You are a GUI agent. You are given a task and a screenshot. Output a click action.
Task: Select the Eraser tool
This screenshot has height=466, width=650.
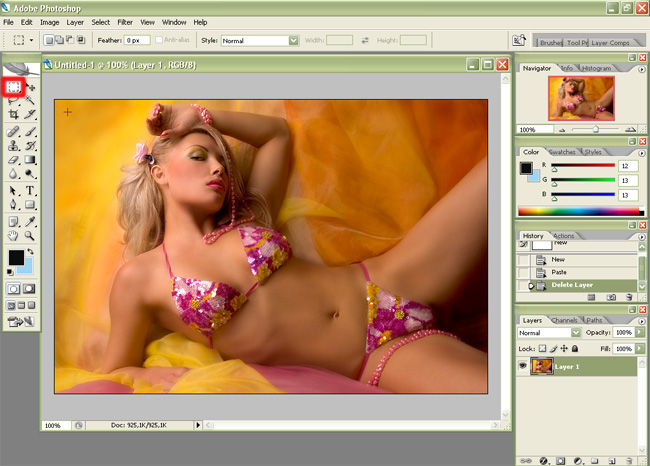pos(13,160)
